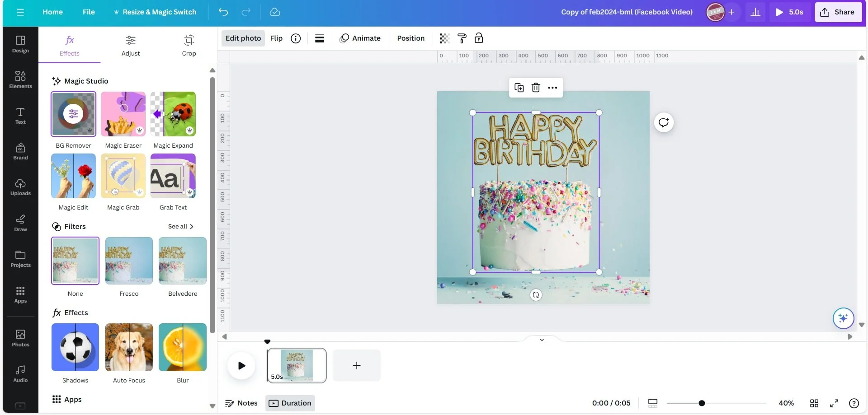Enable the Blur effect
Image resolution: width=868 pixels, height=415 pixels.
tap(182, 347)
